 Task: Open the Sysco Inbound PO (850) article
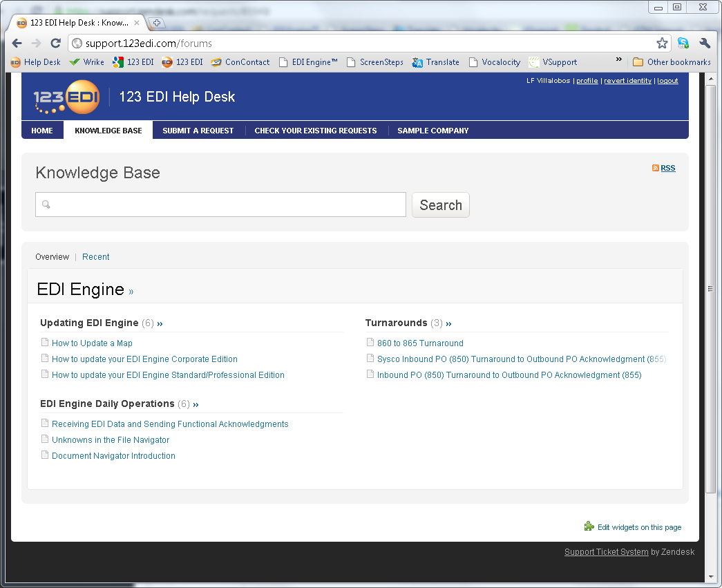[522, 359]
